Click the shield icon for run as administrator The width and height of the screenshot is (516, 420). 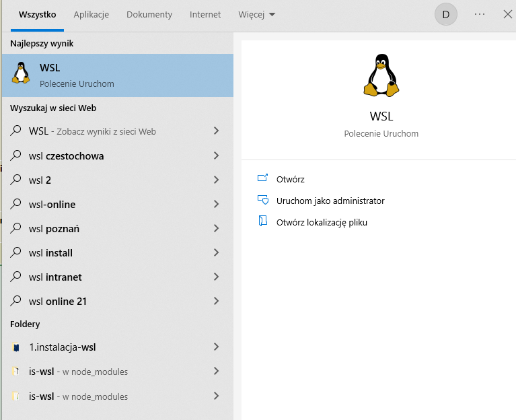[x=263, y=200]
